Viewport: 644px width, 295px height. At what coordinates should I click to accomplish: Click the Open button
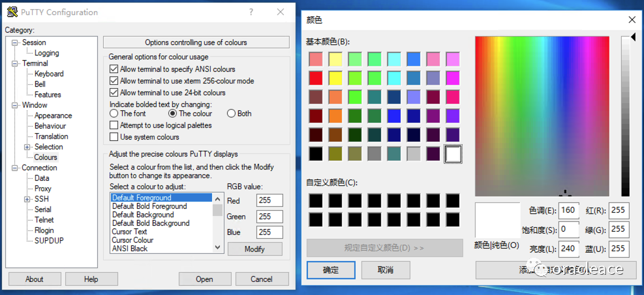click(x=204, y=279)
